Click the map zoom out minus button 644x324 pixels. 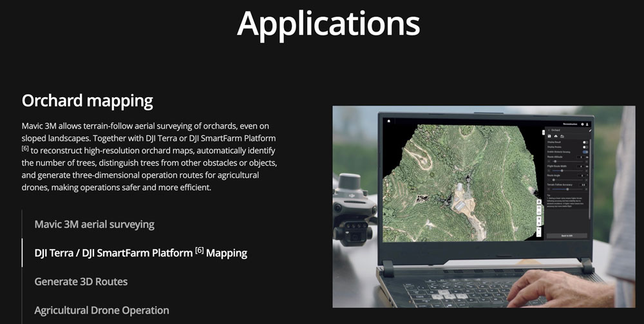[x=539, y=234]
